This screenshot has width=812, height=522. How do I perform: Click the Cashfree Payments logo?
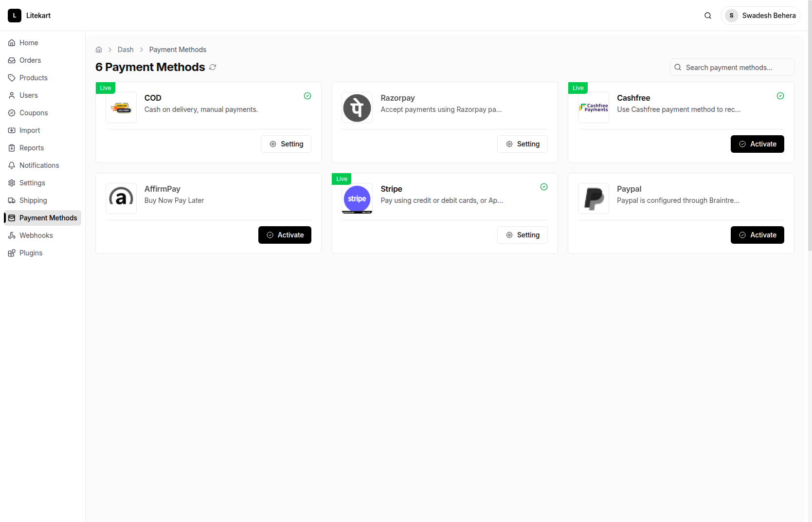(594, 108)
